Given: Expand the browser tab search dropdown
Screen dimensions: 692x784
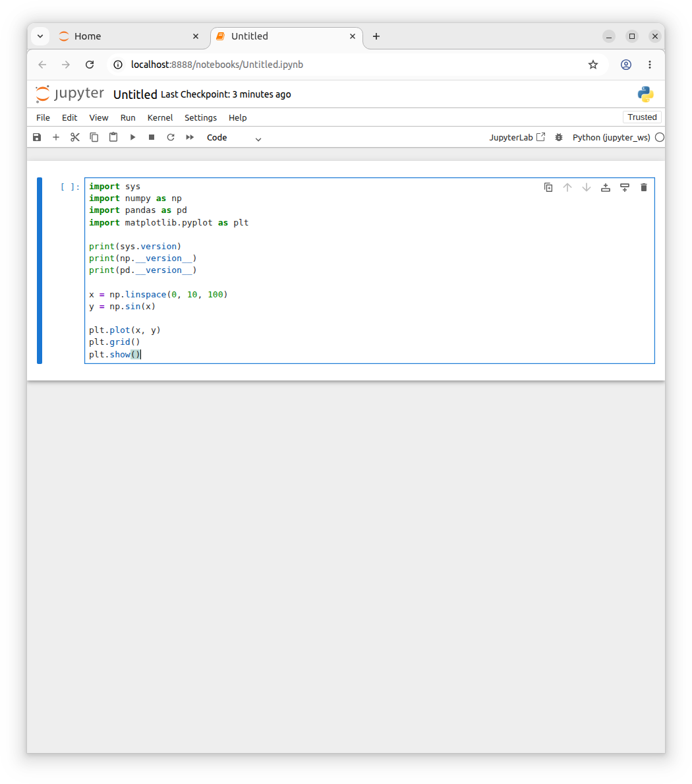Looking at the screenshot, I should (x=40, y=36).
